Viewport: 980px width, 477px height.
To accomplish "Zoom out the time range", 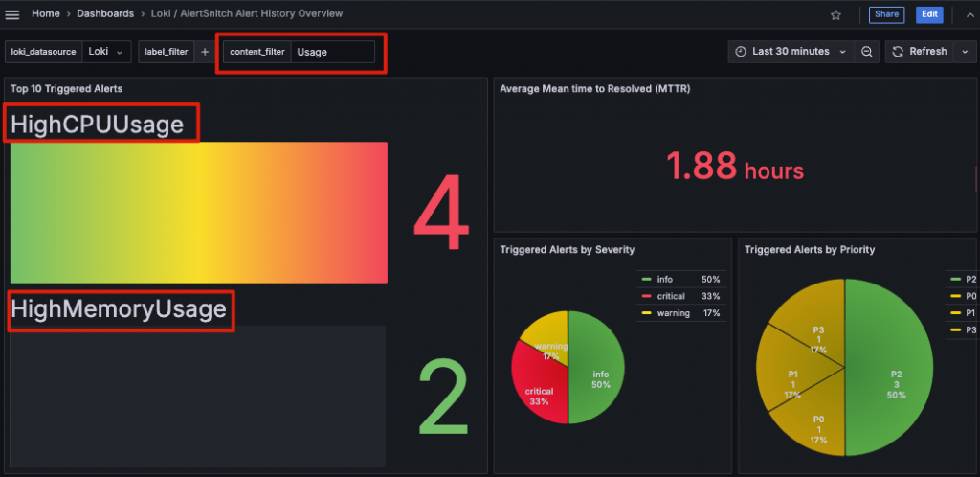I will 866,52.
